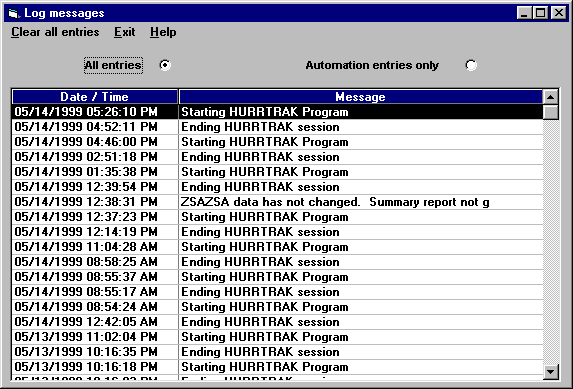Click the All entries label
573x389 pixels.
[113, 65]
